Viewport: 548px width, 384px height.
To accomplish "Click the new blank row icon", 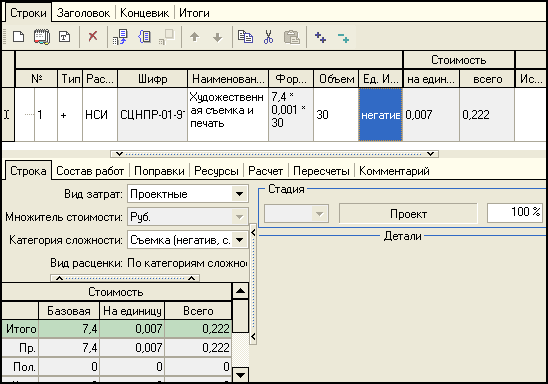I will click(x=18, y=37).
